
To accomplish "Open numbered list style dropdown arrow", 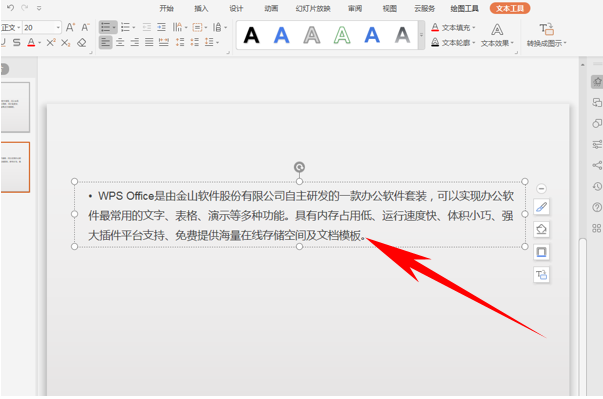I will coord(134,28).
